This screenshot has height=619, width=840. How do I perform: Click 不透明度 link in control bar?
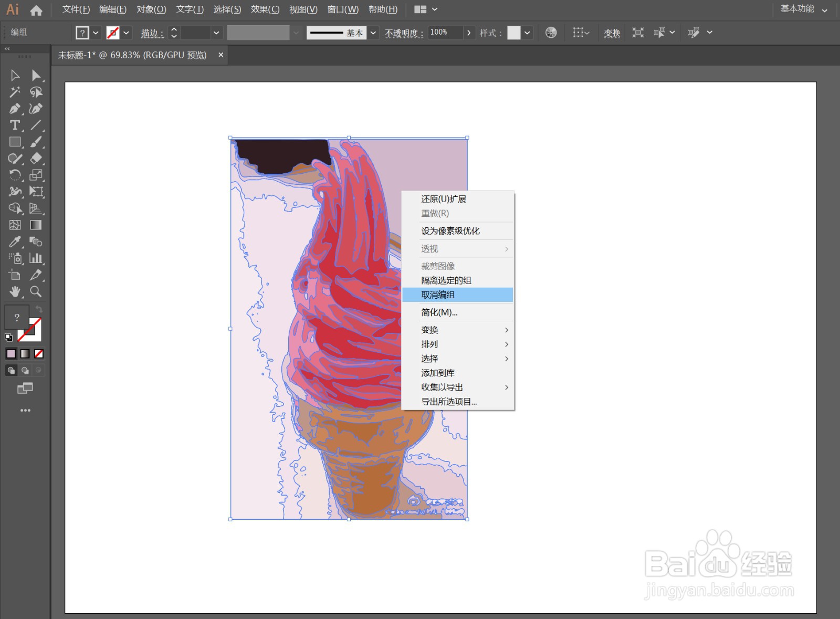[404, 33]
